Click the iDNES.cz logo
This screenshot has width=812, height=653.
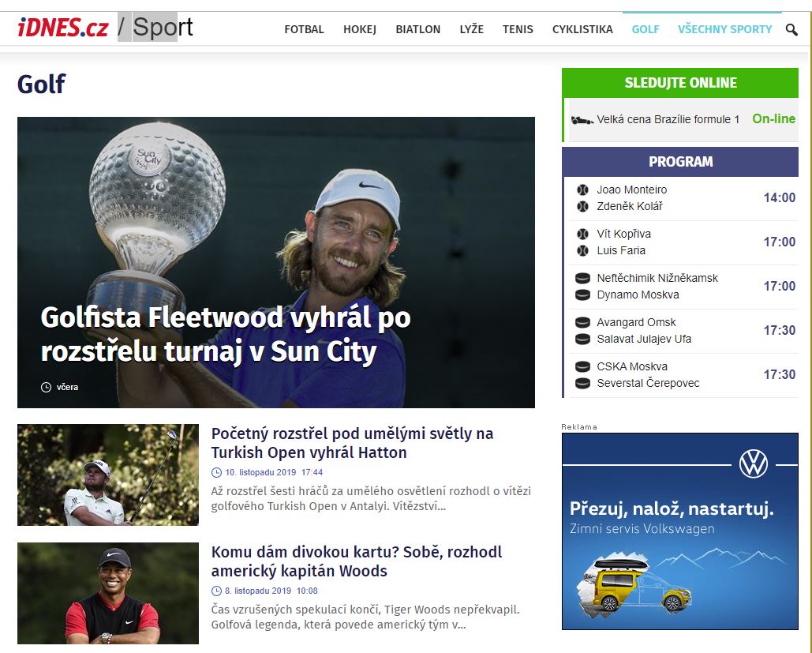pos(63,28)
